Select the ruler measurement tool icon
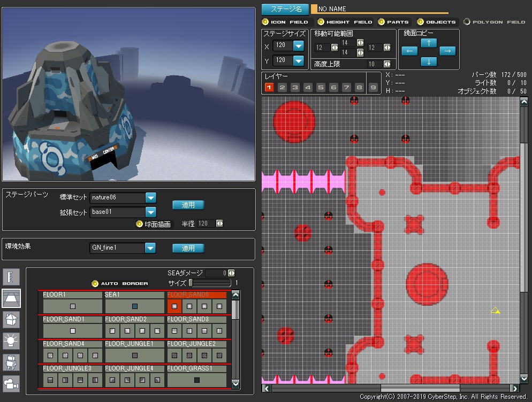The width and height of the screenshot is (532, 402). pyautogui.click(x=11, y=276)
